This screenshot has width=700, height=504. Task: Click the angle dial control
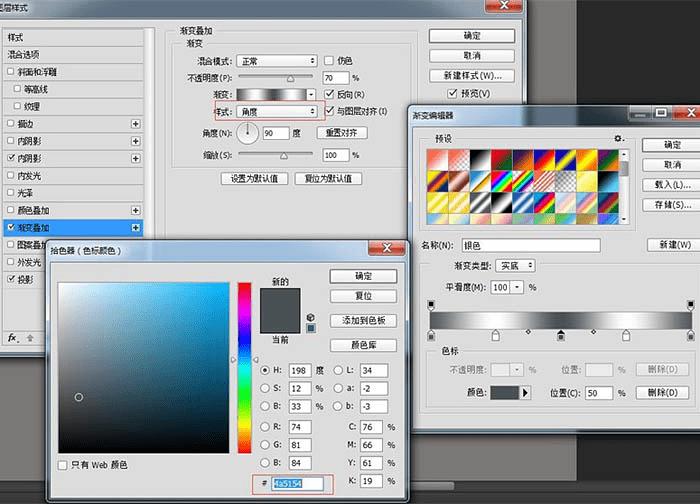coord(247,133)
